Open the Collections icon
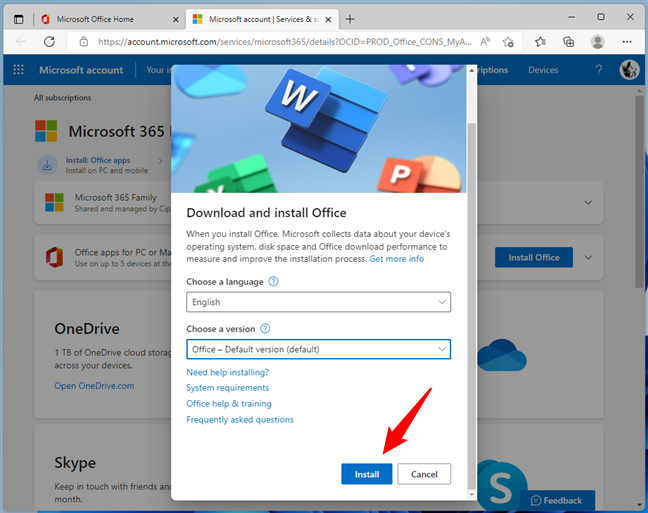648x513 pixels. point(569,41)
